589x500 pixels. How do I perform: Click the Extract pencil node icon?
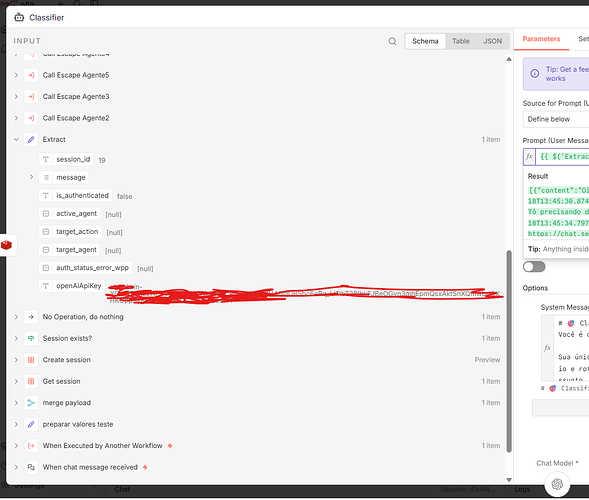tap(31, 139)
